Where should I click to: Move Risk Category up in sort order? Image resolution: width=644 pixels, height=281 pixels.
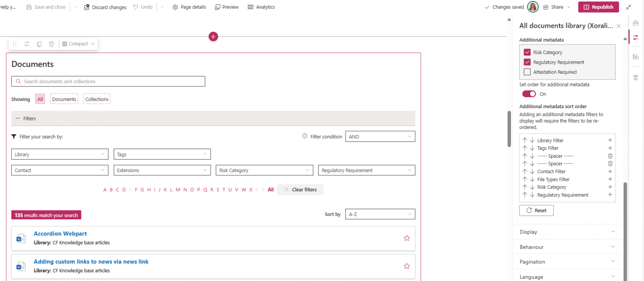pos(525,187)
